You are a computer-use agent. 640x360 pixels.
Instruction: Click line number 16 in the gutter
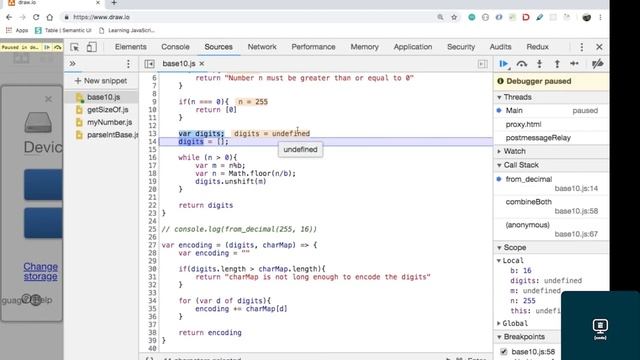152,158
